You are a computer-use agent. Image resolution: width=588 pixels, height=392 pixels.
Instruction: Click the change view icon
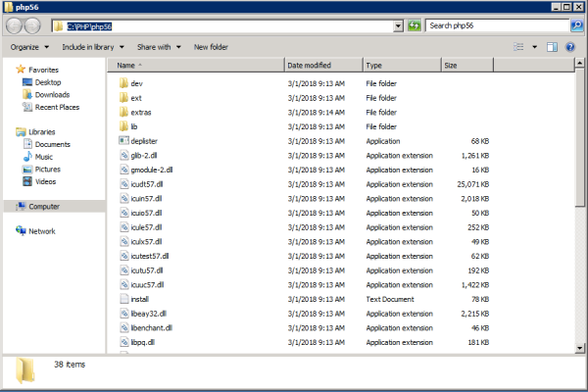click(518, 47)
